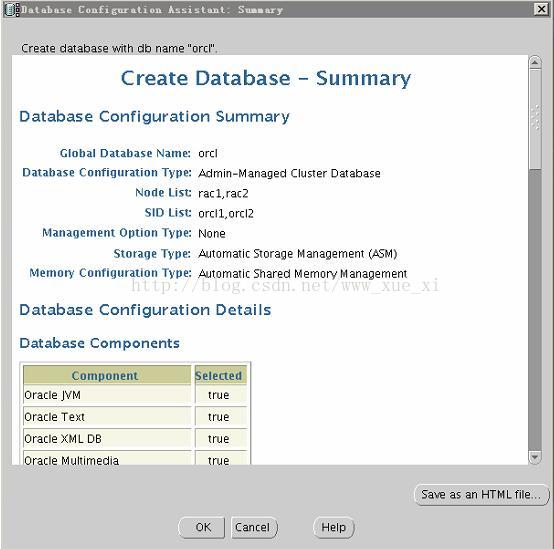
Task: Click the Create Database - Summary heading
Action: tap(266, 78)
